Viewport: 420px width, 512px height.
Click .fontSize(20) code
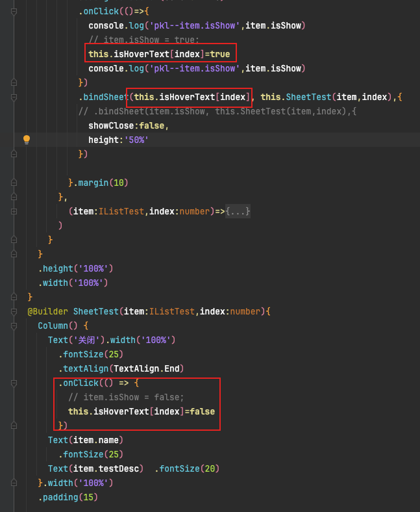[187, 468]
